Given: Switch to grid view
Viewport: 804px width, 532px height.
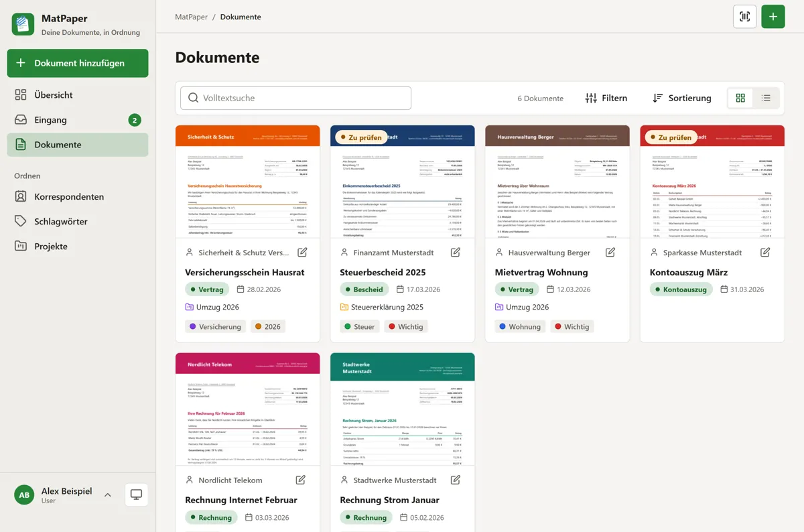Looking at the screenshot, I should pyautogui.click(x=740, y=98).
